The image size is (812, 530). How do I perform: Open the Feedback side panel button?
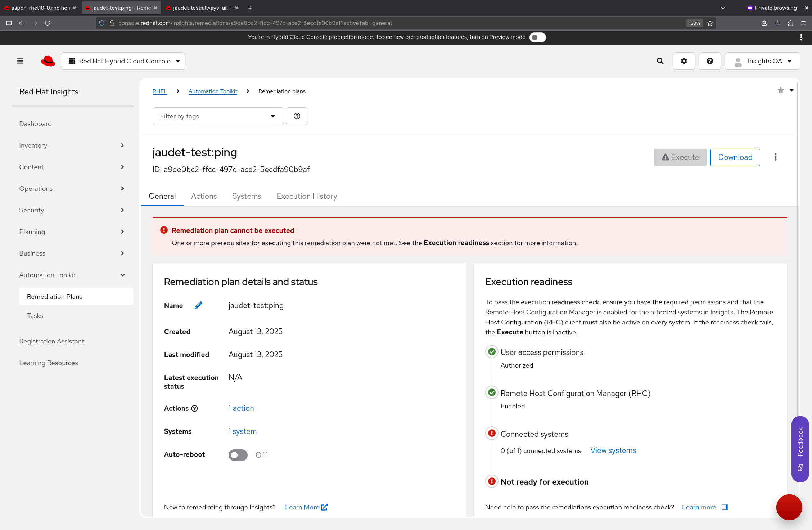(800, 449)
